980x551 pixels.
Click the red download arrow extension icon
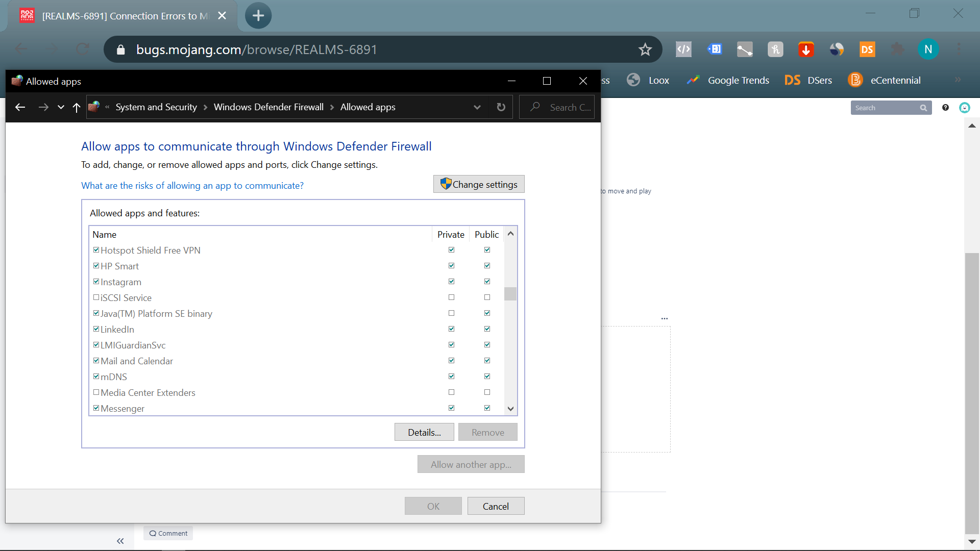[x=806, y=49]
